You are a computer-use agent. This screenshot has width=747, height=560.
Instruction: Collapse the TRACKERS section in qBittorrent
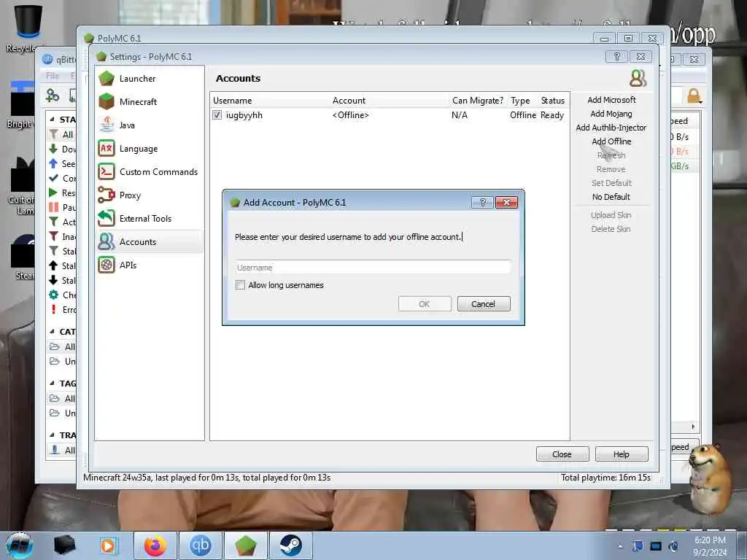click(x=52, y=435)
